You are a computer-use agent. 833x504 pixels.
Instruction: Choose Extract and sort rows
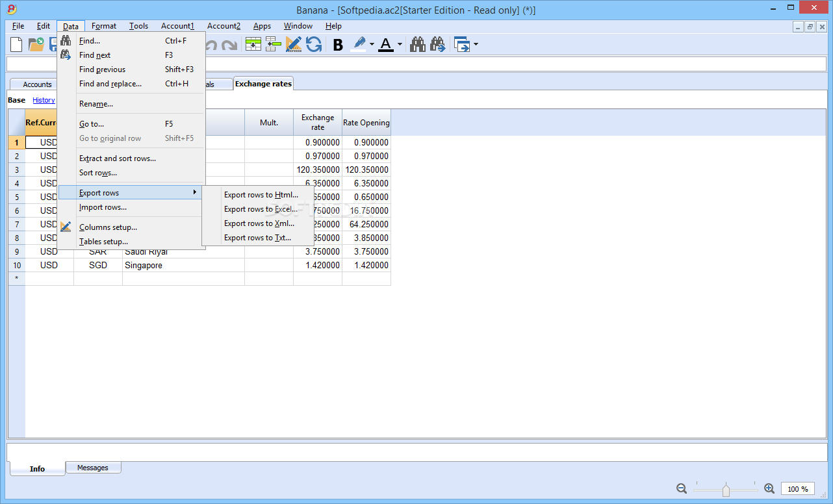pyautogui.click(x=131, y=158)
